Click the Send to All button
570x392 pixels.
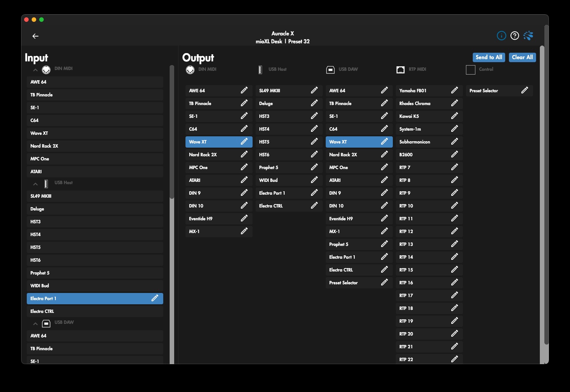click(x=489, y=57)
